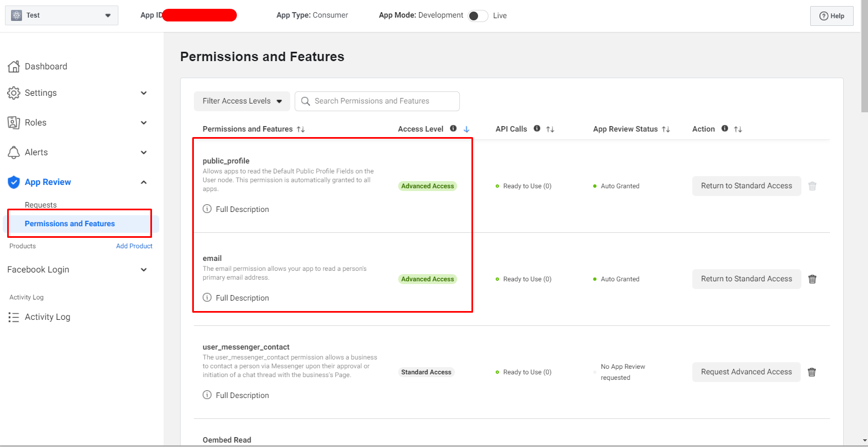Image resolution: width=868 pixels, height=447 pixels.
Task: Click trash icon for user_messenger_contact row
Action: pyautogui.click(x=812, y=372)
